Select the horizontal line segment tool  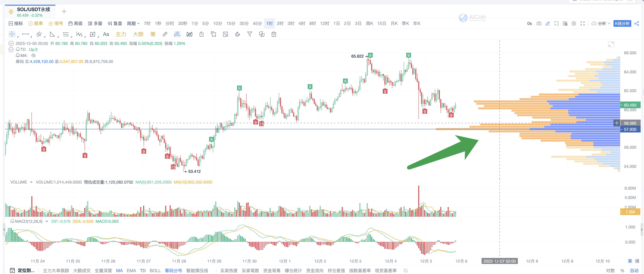pyautogui.click(x=26, y=35)
